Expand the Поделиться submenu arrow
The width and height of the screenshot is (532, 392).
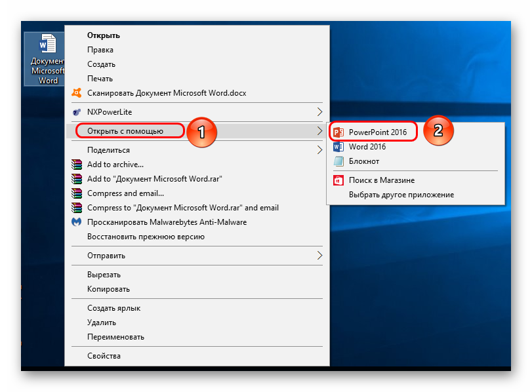coord(319,150)
